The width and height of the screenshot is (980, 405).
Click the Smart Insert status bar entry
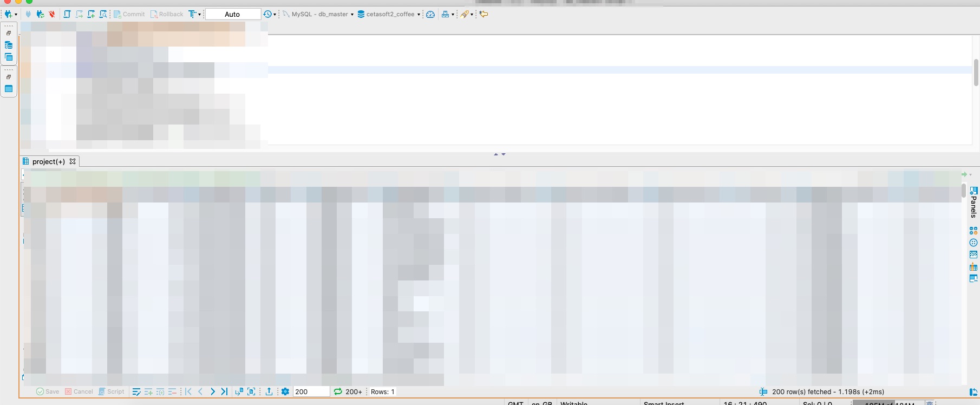[664, 403]
